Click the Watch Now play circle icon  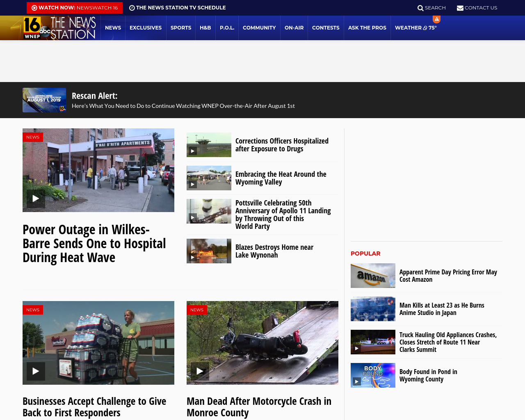pyautogui.click(x=34, y=8)
